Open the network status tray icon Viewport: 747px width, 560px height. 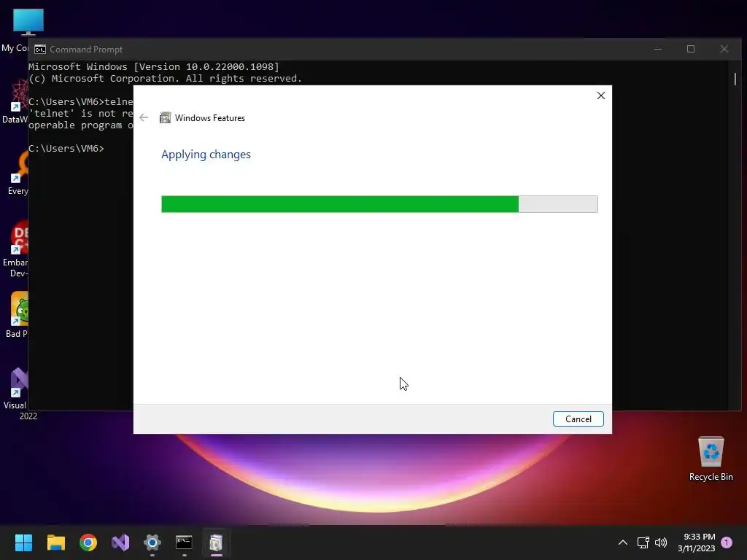(643, 542)
